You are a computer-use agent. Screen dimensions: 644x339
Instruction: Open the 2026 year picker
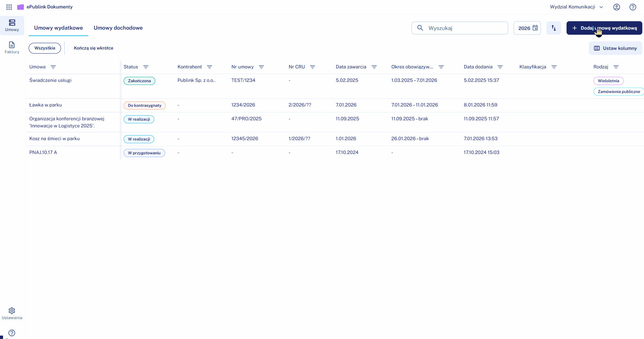[x=527, y=28]
